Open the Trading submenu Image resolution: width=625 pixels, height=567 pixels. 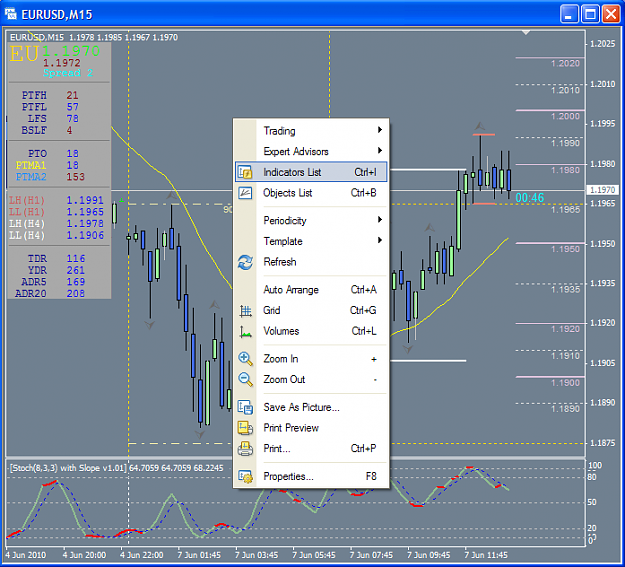pyautogui.click(x=311, y=131)
